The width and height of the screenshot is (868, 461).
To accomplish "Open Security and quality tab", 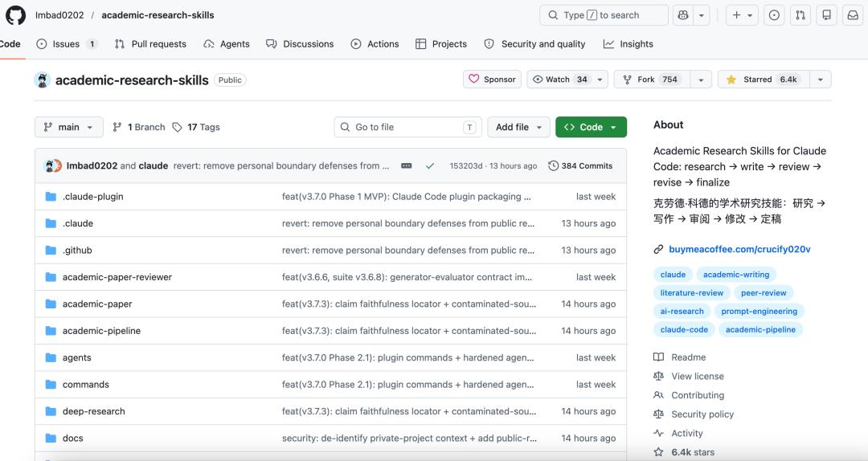I will [534, 43].
